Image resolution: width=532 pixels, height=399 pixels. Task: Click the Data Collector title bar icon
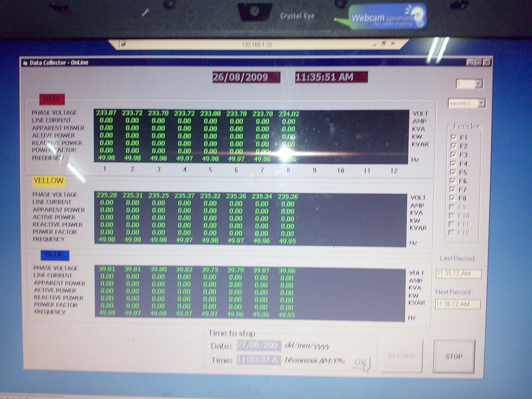[x=25, y=63]
